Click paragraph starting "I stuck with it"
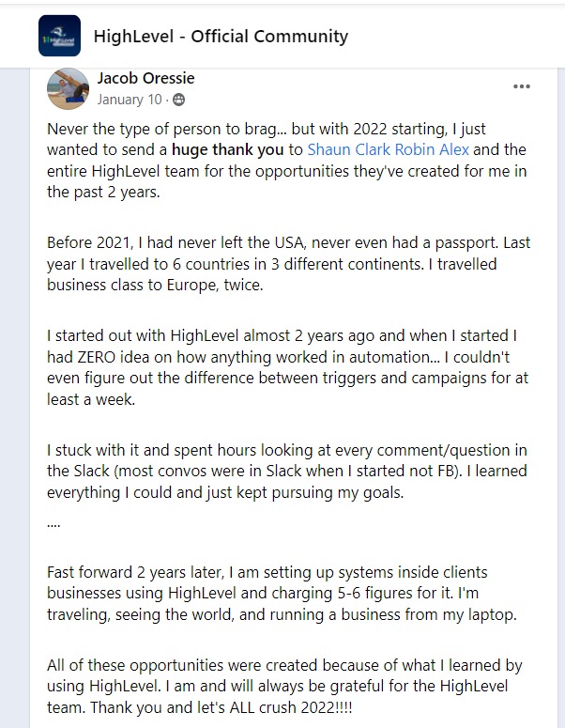Image resolution: width=565 pixels, height=728 pixels. (x=286, y=472)
